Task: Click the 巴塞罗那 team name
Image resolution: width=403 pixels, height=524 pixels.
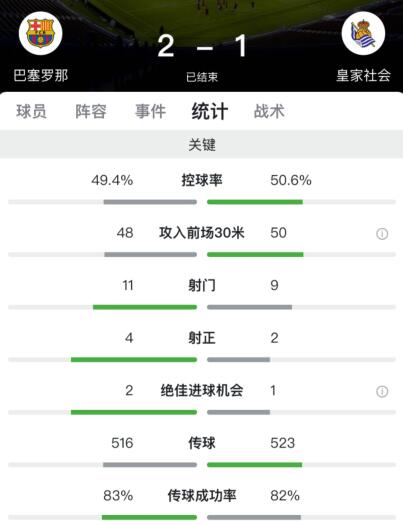Action: (41, 75)
